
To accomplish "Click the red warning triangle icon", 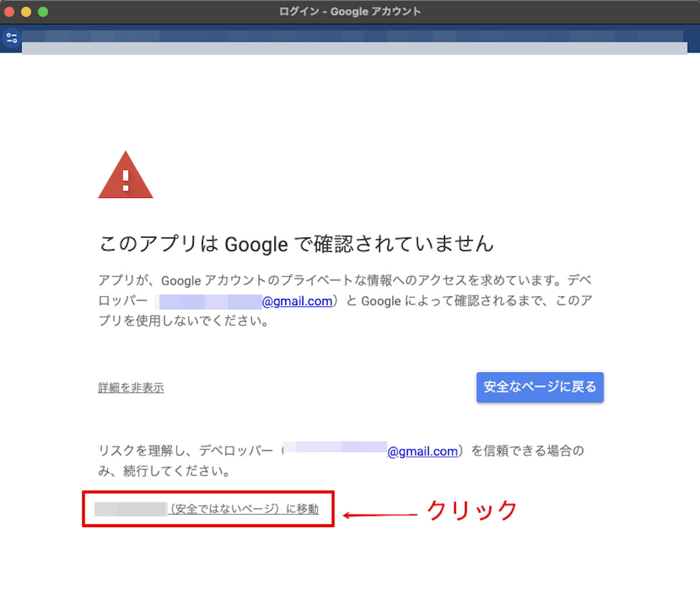I will coord(125,175).
